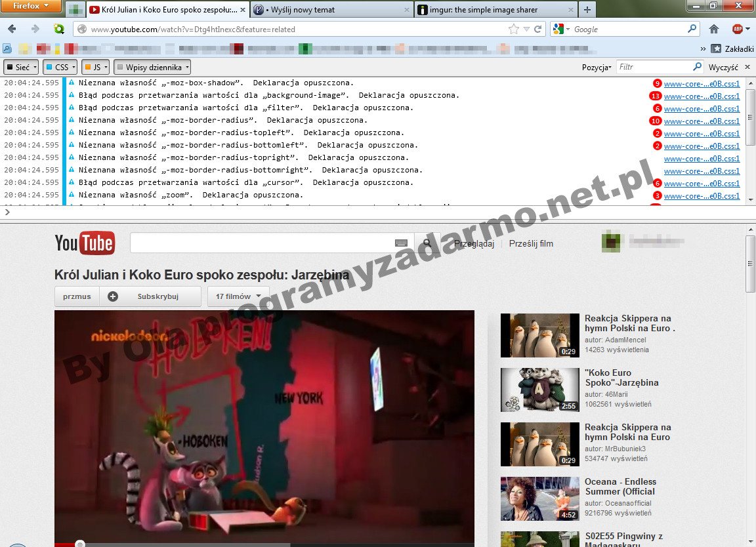The image size is (756, 547).
Task: Click the red 13 error count badge
Action: pyautogui.click(x=655, y=96)
